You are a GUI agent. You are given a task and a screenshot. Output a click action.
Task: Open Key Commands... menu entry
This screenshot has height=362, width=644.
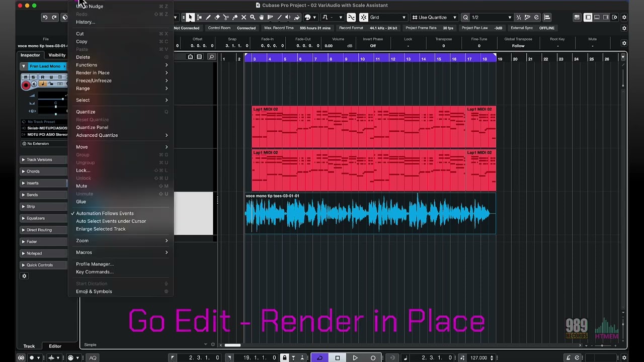[x=121, y=272]
